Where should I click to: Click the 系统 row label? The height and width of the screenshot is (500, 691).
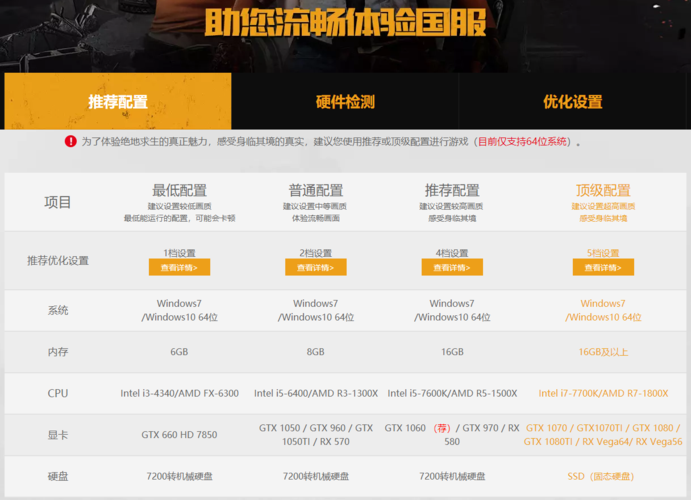click(58, 310)
